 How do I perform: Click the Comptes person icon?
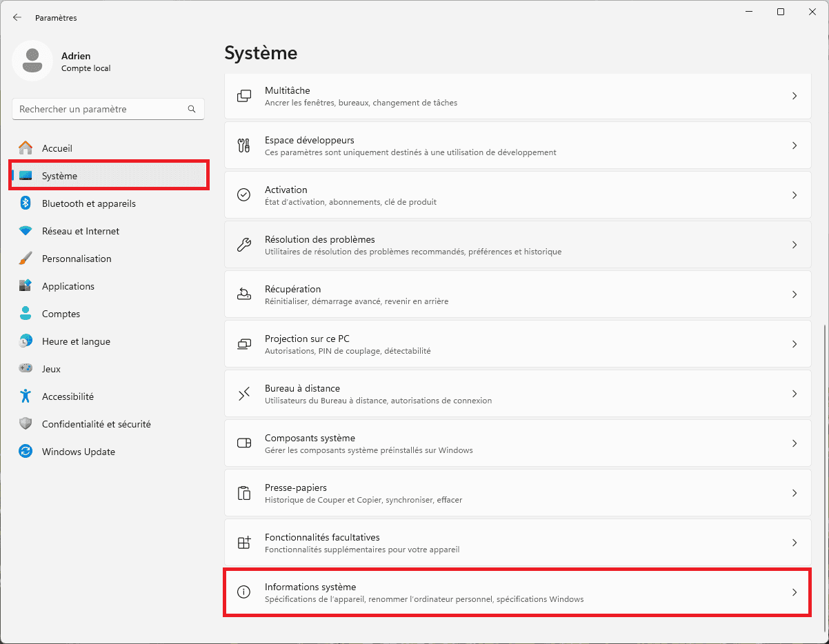tap(26, 314)
